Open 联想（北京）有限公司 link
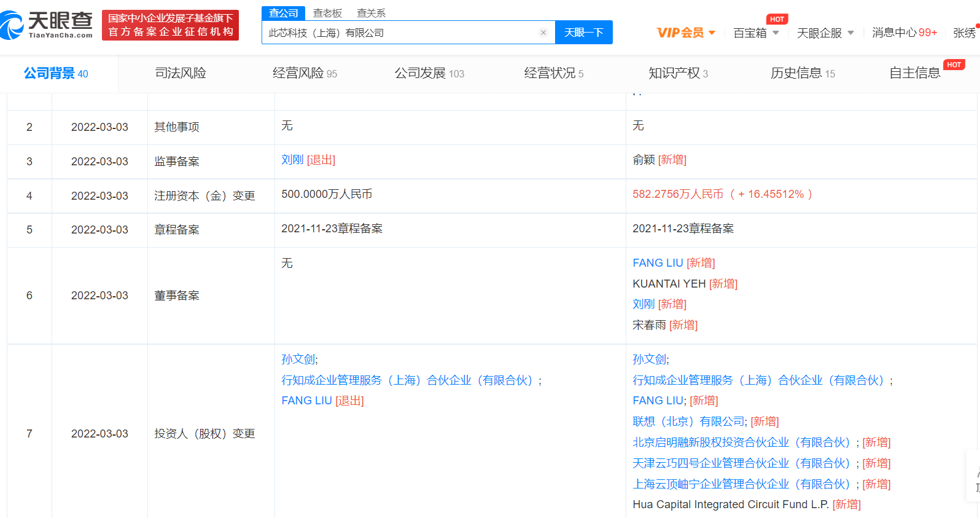Screen dimensions: 980x518 click(x=688, y=422)
